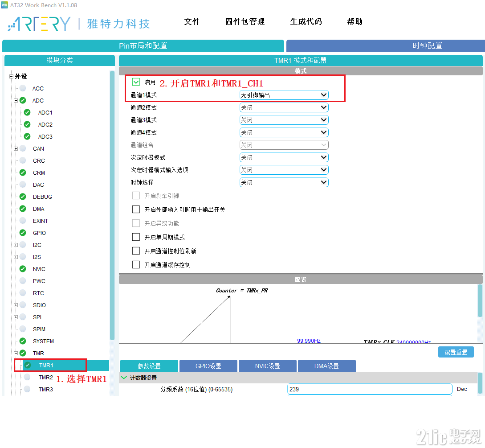Select the 参数设置 tab
485x448 pixels.
pyautogui.click(x=149, y=366)
